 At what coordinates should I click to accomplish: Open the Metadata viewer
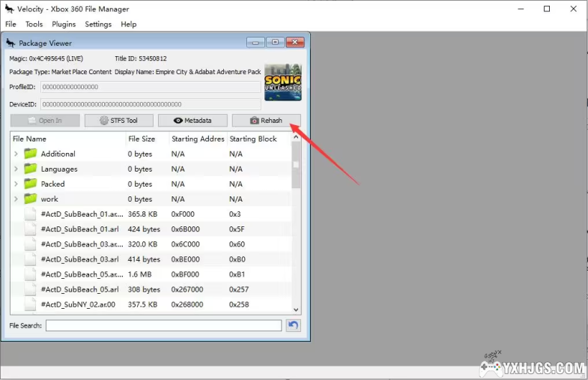pos(192,121)
